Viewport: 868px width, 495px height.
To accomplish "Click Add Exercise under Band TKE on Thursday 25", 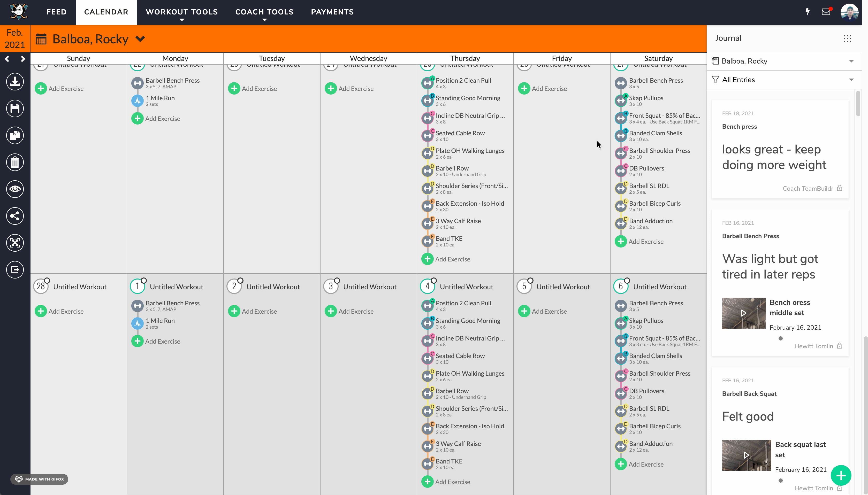I will point(446,259).
